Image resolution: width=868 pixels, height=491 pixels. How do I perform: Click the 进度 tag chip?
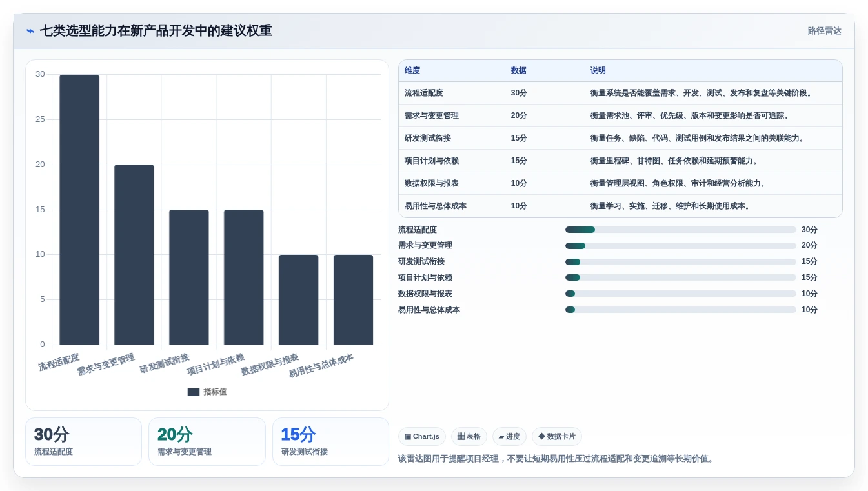(509, 437)
